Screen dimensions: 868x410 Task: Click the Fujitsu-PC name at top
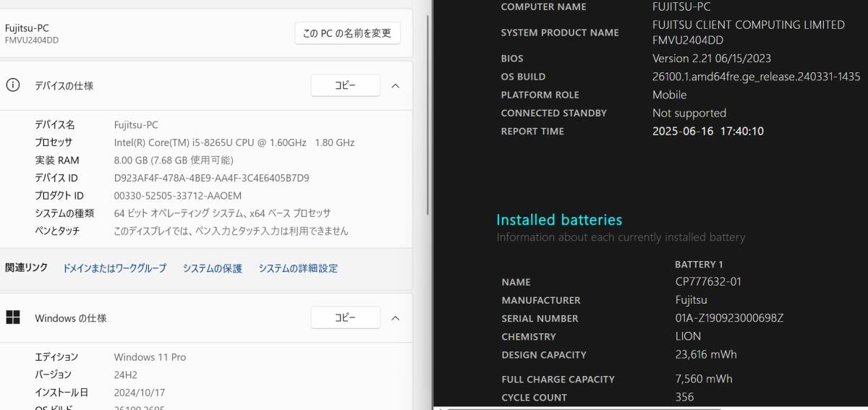click(x=27, y=28)
